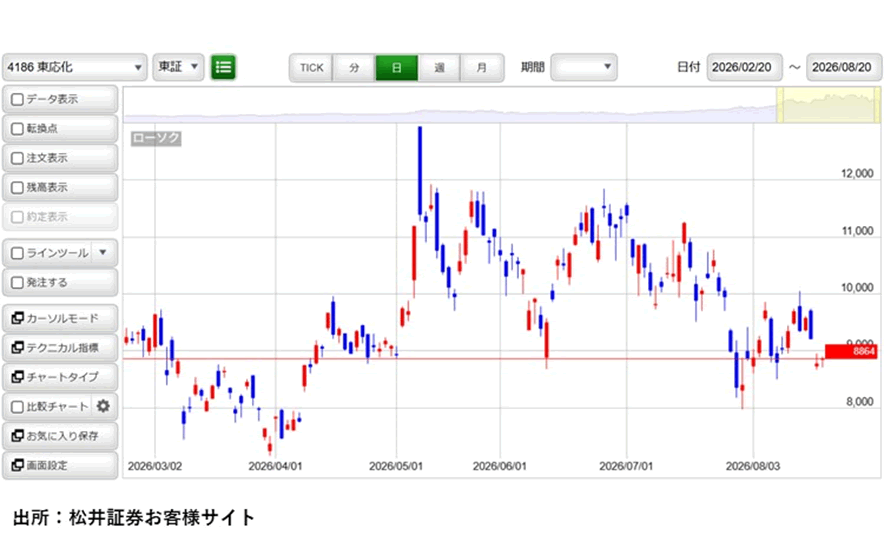Check the 発注する option
The image size is (884, 535).
click(17, 282)
